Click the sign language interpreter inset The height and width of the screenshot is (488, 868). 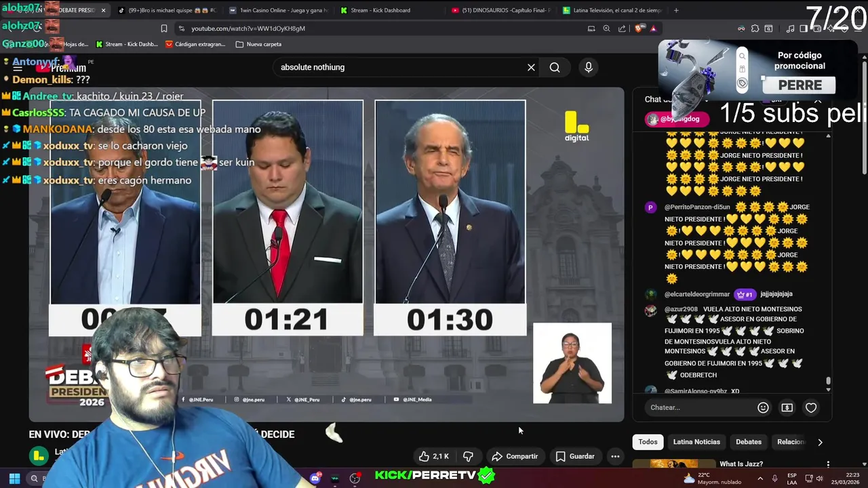[x=572, y=363]
